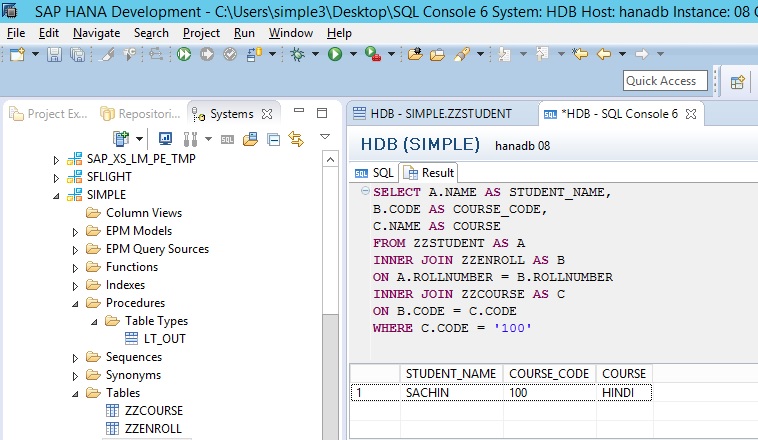Minimize the Systems view panel
This screenshot has width=758, height=440.
coord(299,111)
